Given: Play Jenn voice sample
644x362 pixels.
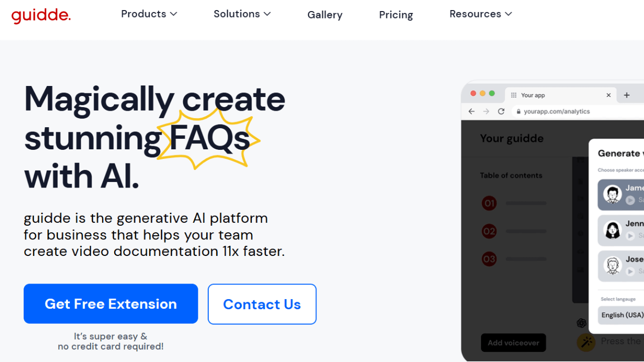Looking at the screenshot, I should click(x=630, y=235).
